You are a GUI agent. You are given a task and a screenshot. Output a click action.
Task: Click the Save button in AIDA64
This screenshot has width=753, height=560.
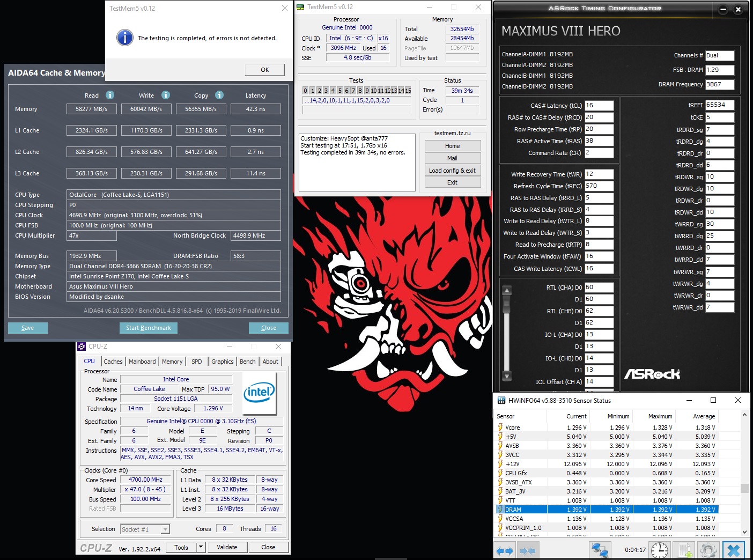click(28, 328)
